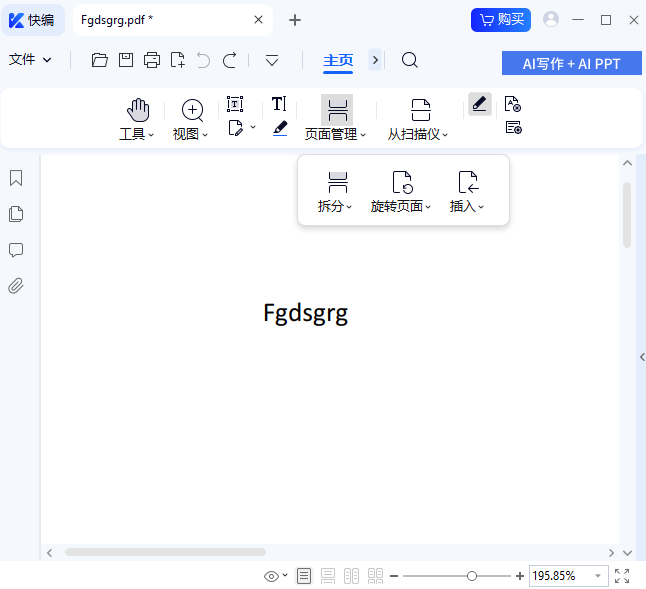Screen dimensions: 646x589
Task: Select the hand tool icon
Action: click(x=138, y=110)
